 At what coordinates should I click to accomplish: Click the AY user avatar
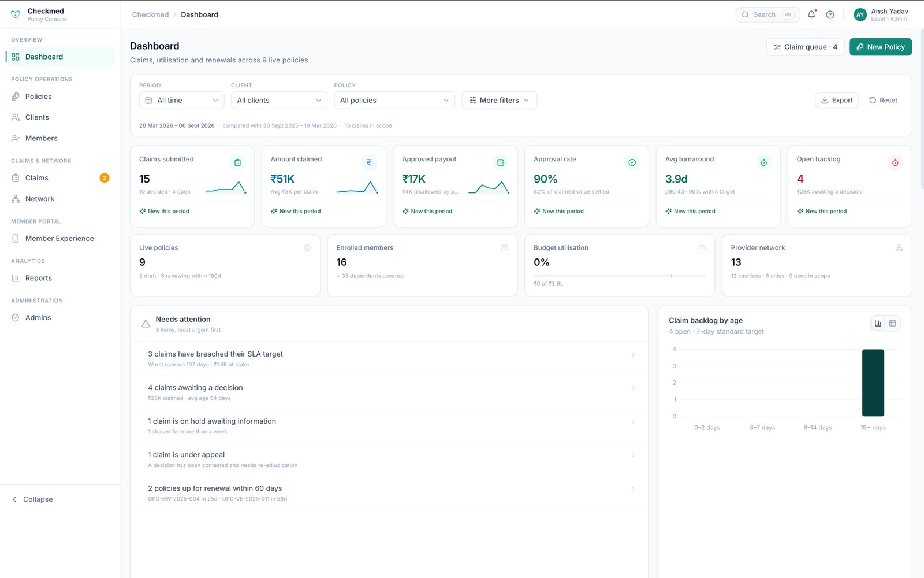click(x=860, y=14)
